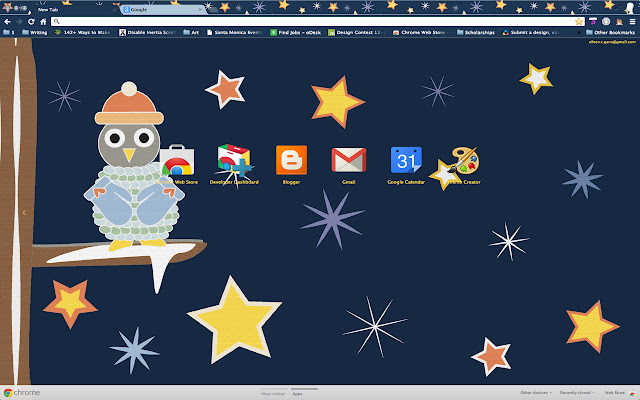The image size is (640, 400).
Task: Launch the Theme Creator app
Action: 464,164
